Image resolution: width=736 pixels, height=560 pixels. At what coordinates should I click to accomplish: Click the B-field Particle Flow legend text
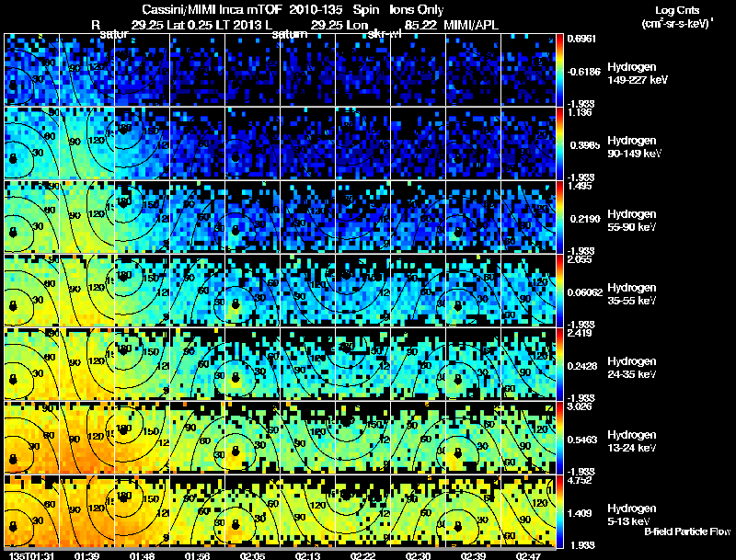coord(687,531)
